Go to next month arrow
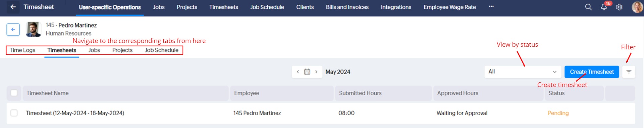 pos(316,72)
